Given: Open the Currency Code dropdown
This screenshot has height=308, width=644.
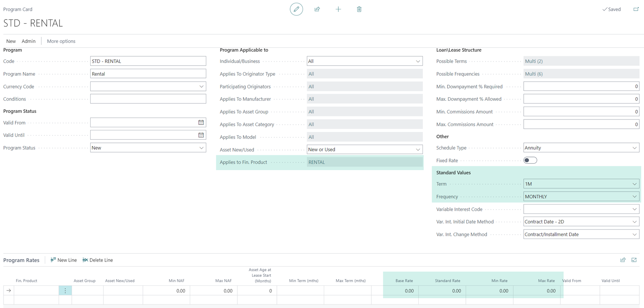Looking at the screenshot, I should [202, 87].
